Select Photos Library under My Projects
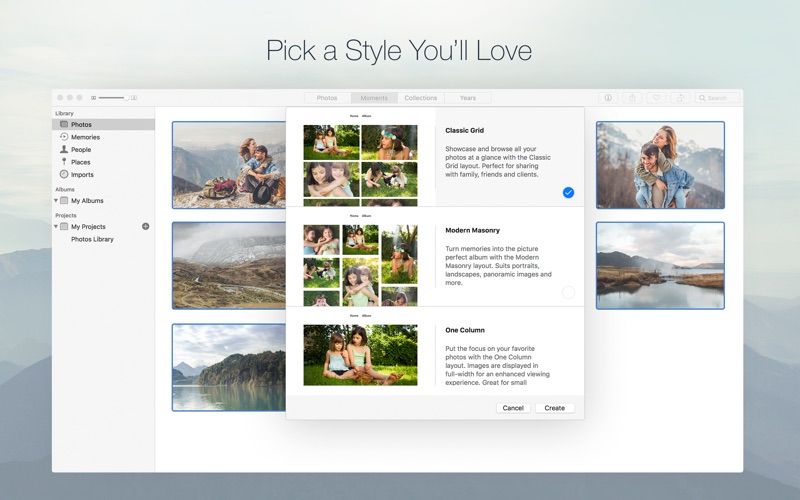 point(92,240)
